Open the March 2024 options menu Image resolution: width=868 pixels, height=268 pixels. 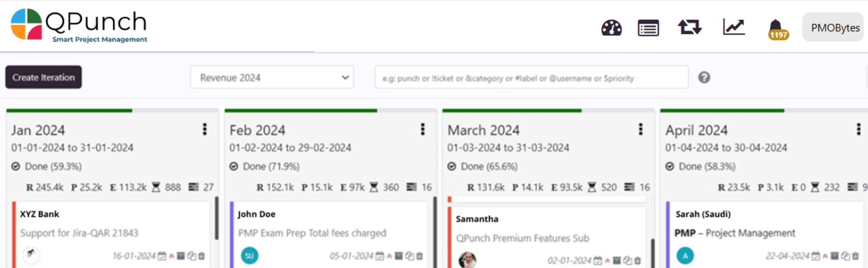point(640,129)
